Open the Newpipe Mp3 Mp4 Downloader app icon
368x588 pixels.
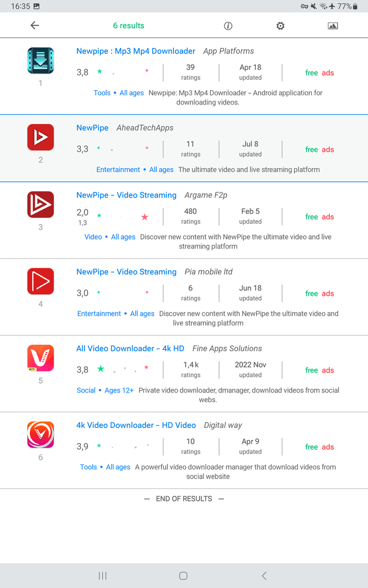pyautogui.click(x=40, y=61)
